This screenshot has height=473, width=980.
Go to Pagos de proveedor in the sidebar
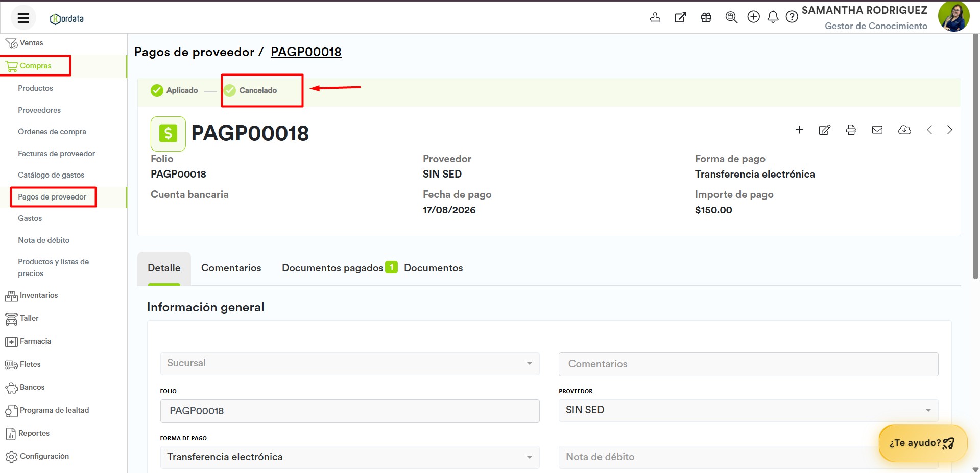pos(52,197)
